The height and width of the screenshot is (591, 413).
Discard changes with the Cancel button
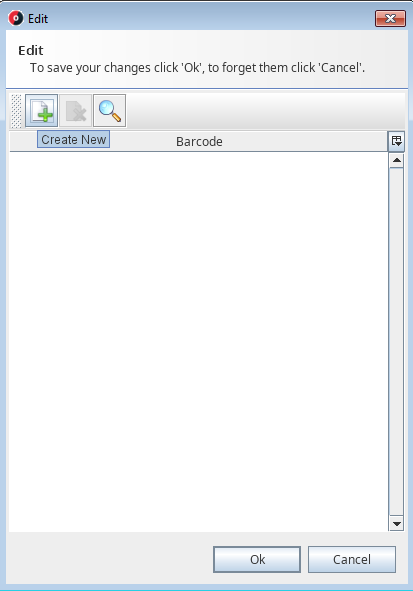click(352, 559)
